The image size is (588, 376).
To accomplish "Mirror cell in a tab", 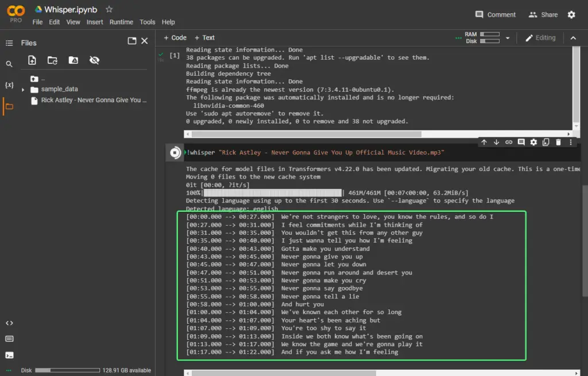I will coord(546,142).
